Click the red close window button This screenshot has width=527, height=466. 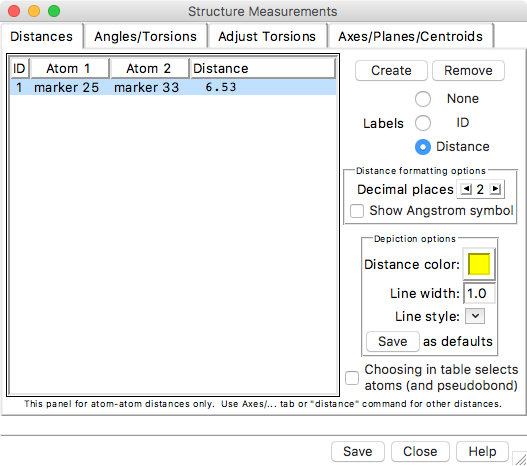pyautogui.click(x=14, y=11)
